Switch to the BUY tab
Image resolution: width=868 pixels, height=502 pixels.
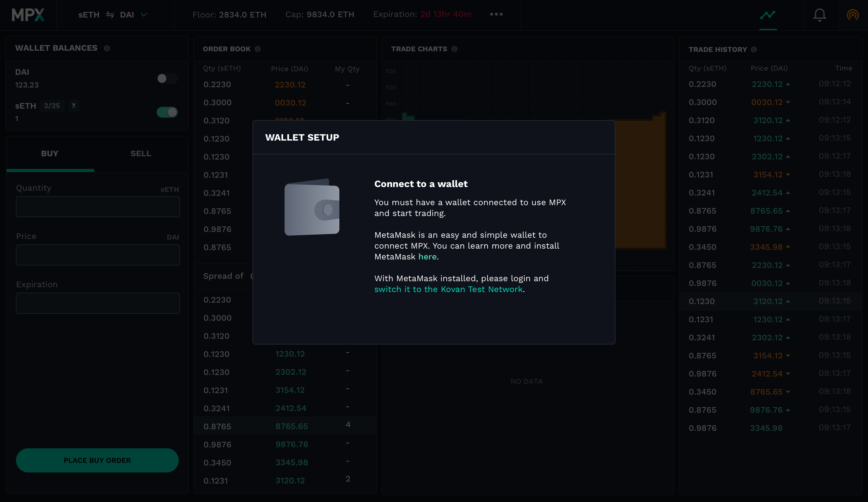50,154
